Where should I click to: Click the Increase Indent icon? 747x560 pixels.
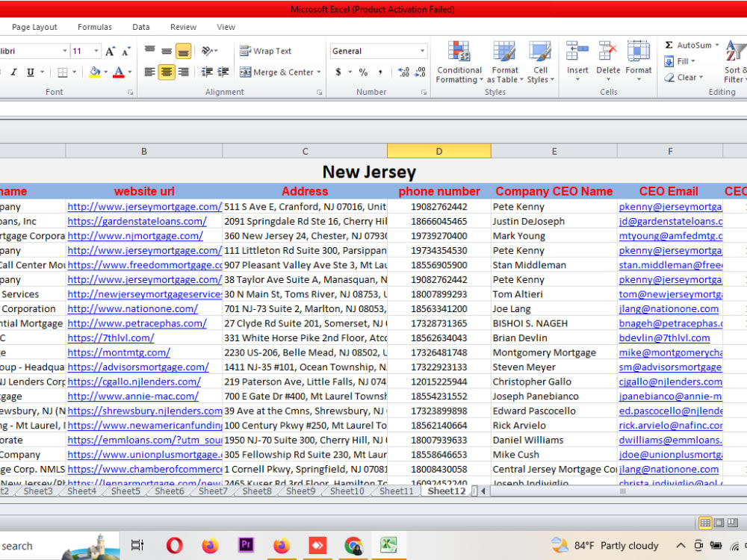tap(223, 72)
